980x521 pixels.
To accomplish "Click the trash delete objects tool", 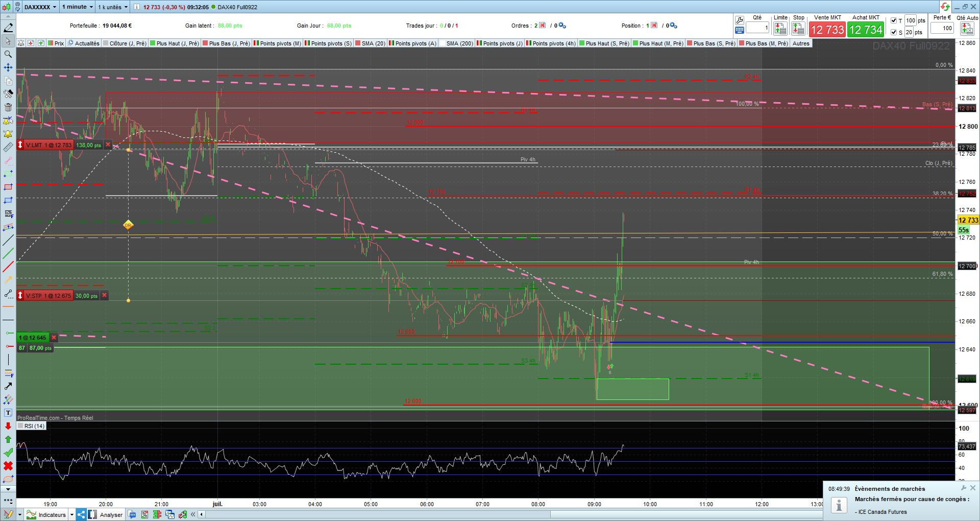I will tap(8, 107).
